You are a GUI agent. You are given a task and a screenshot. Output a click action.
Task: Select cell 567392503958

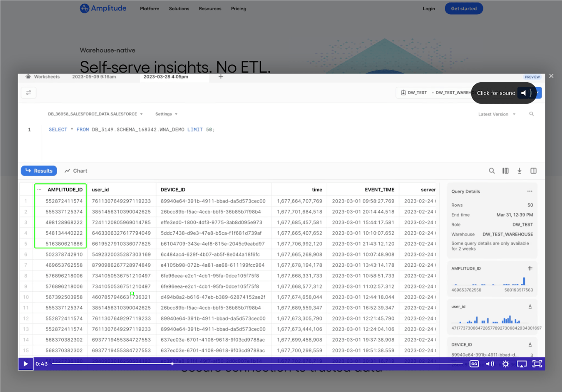point(64,297)
